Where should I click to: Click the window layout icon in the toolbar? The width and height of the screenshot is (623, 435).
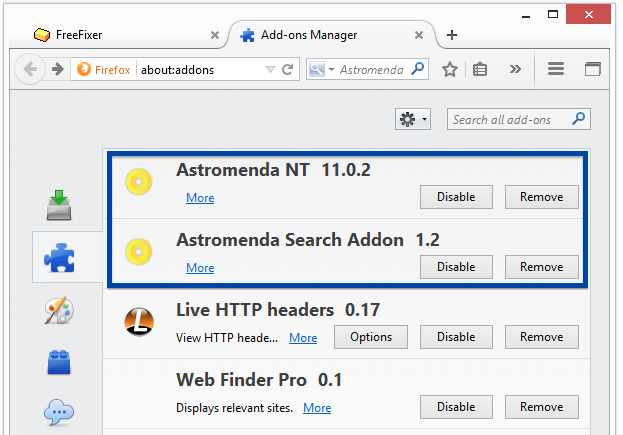pyautogui.click(x=592, y=69)
